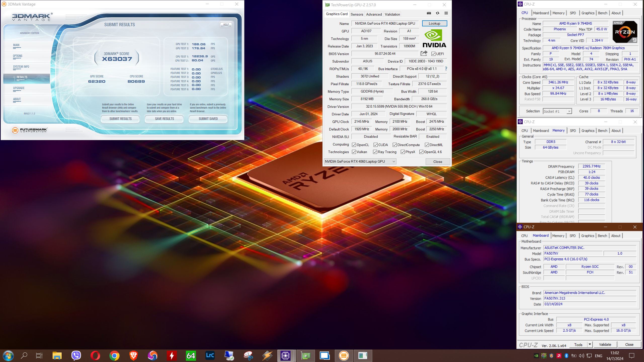This screenshot has height=362, width=644.
Task: Launch Brave browser from taskbar
Action: tap(134, 355)
